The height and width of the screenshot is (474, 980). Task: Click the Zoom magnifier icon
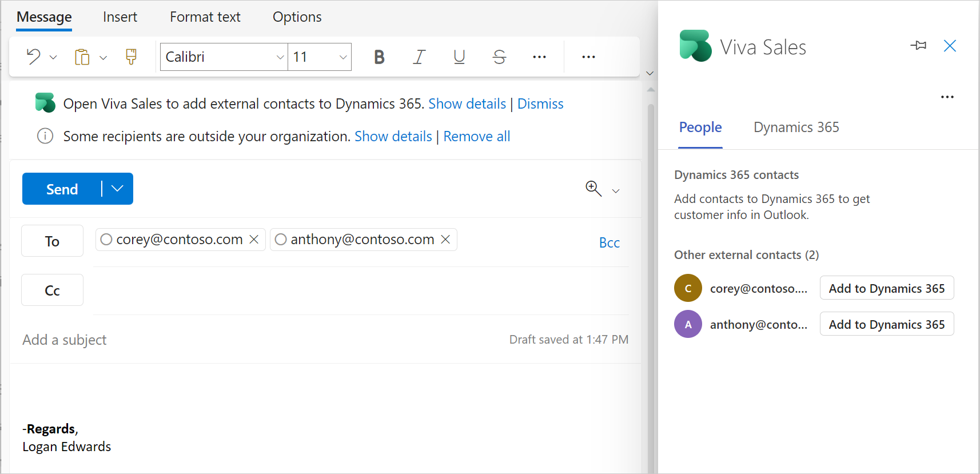click(x=593, y=189)
